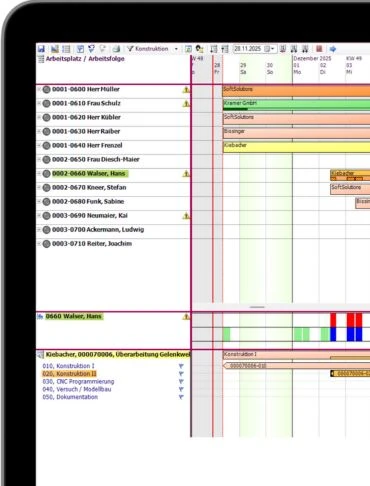Toggle status circle of 0001-0620 Herr Kübler
The image size is (370, 486).
click(x=47, y=117)
